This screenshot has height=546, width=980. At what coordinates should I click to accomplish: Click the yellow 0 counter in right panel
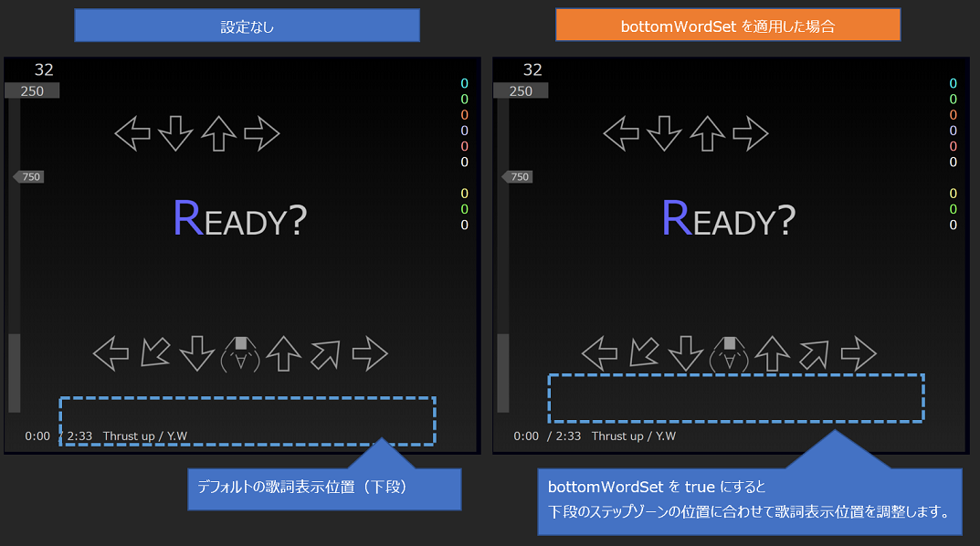point(954,194)
